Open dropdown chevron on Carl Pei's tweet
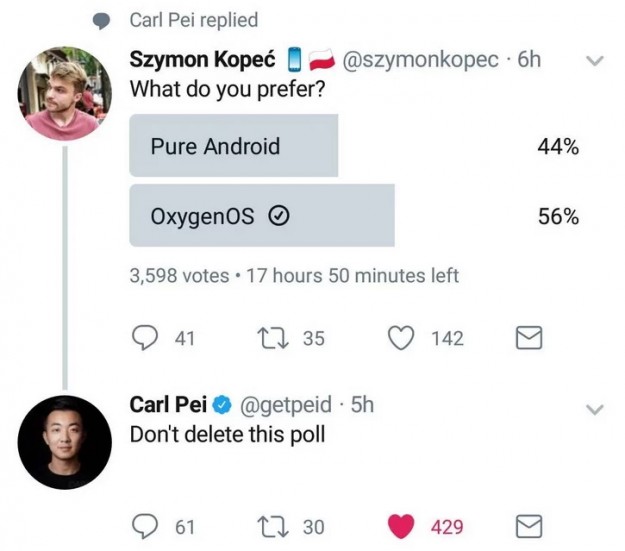The image size is (625, 551). (595, 408)
